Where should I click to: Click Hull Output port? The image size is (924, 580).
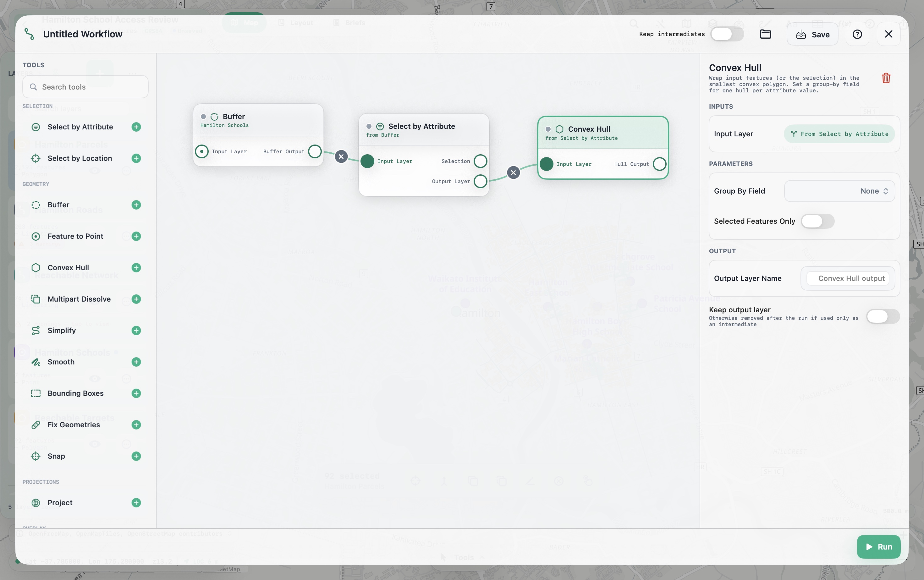[660, 164]
